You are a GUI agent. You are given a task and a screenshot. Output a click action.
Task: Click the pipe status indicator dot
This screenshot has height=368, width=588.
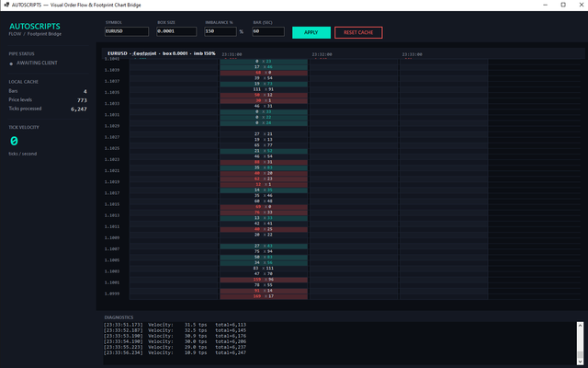11,63
